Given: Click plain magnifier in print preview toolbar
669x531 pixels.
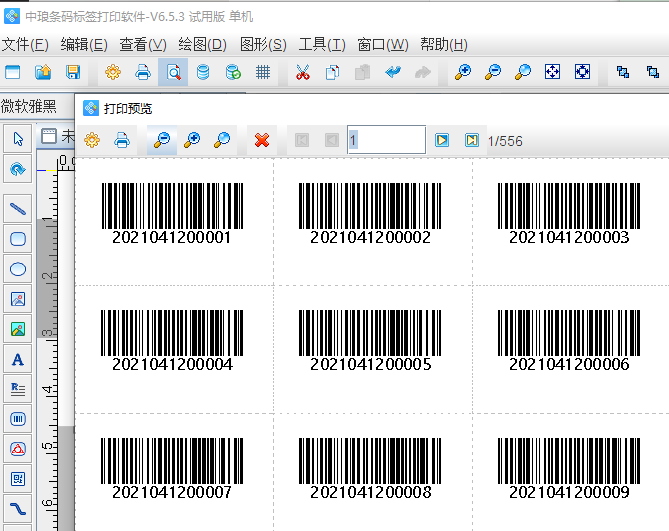Looking at the screenshot, I should point(221,140).
